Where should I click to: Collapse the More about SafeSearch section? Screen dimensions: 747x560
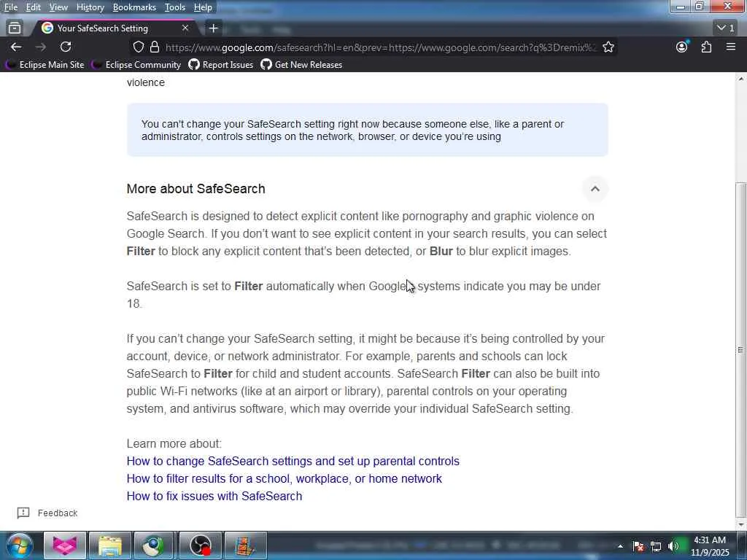coord(595,189)
